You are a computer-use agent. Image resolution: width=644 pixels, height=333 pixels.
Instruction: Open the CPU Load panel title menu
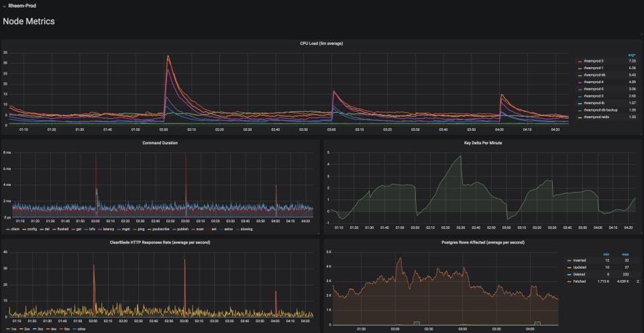321,44
